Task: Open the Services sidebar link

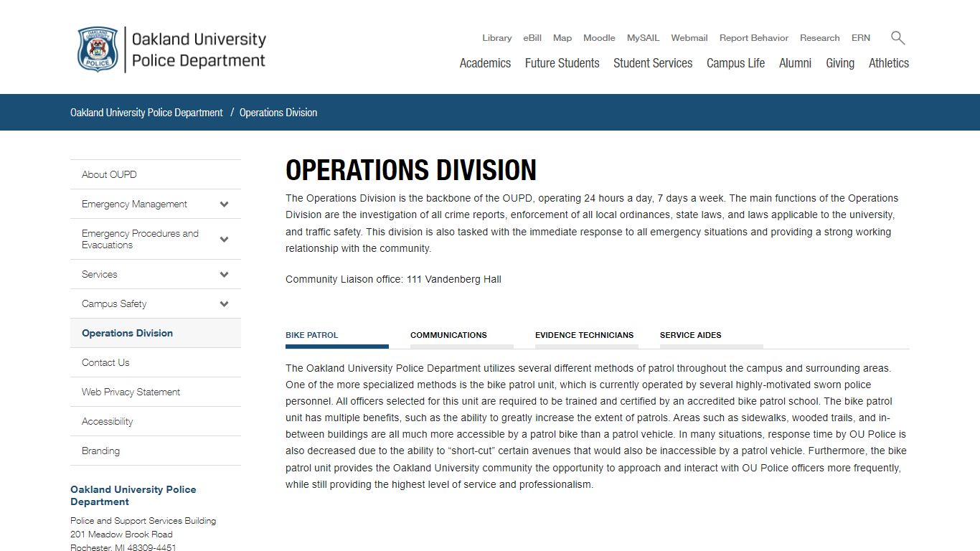Action: click(x=99, y=274)
